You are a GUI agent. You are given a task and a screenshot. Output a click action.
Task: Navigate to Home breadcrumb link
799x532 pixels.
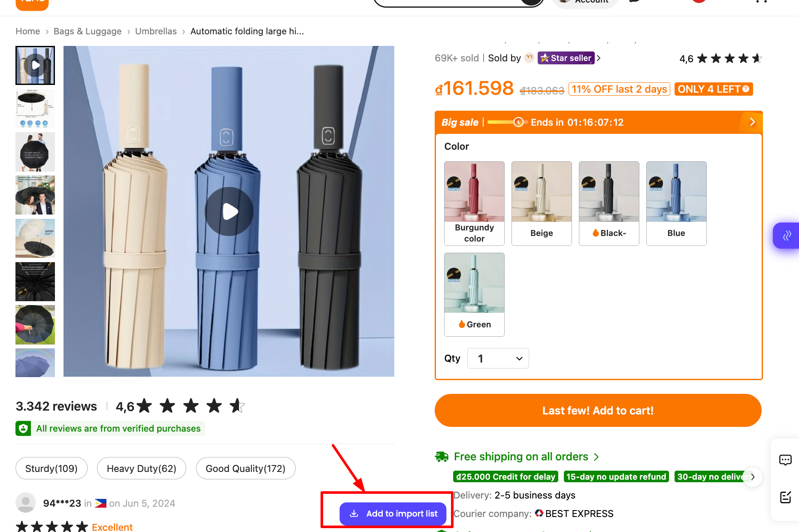click(x=27, y=31)
